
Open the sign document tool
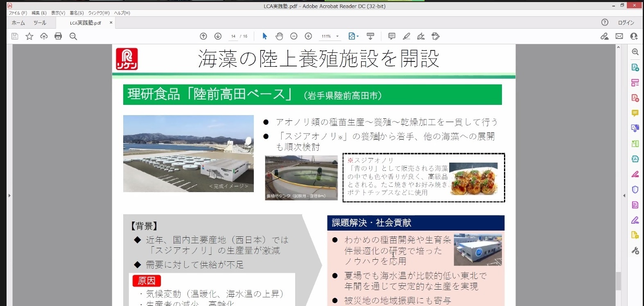click(421, 36)
